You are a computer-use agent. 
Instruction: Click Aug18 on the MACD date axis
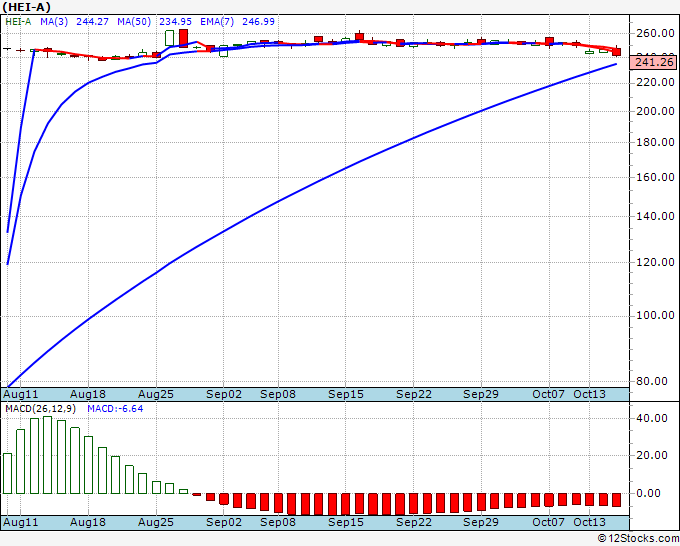[x=88, y=522]
